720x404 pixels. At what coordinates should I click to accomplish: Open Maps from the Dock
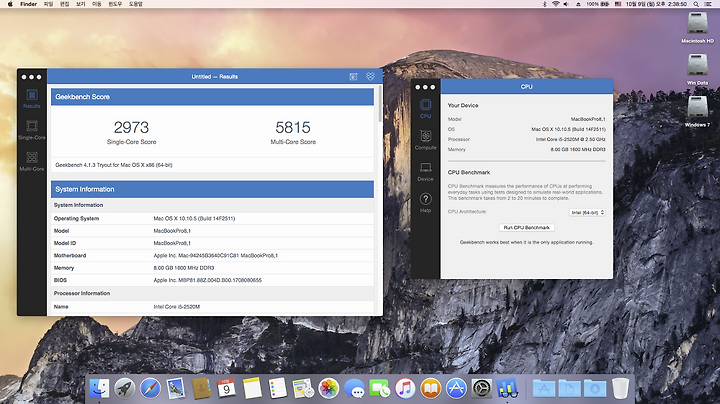tap(303, 388)
